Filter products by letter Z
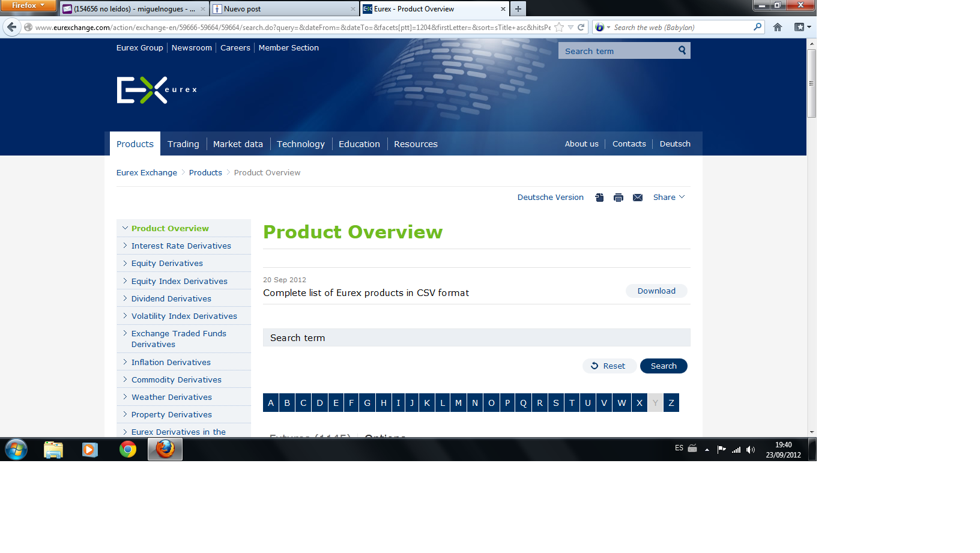Viewport: 980px width, 553px height. pos(671,403)
